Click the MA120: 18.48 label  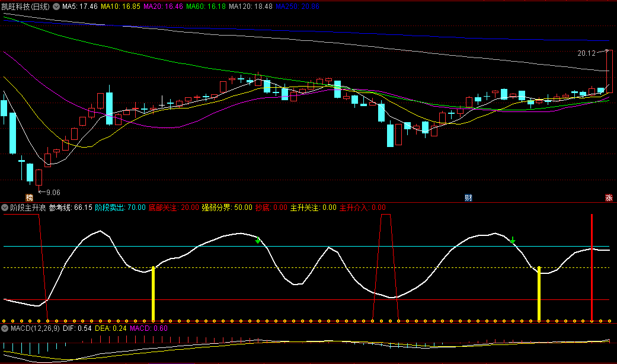(251, 7)
